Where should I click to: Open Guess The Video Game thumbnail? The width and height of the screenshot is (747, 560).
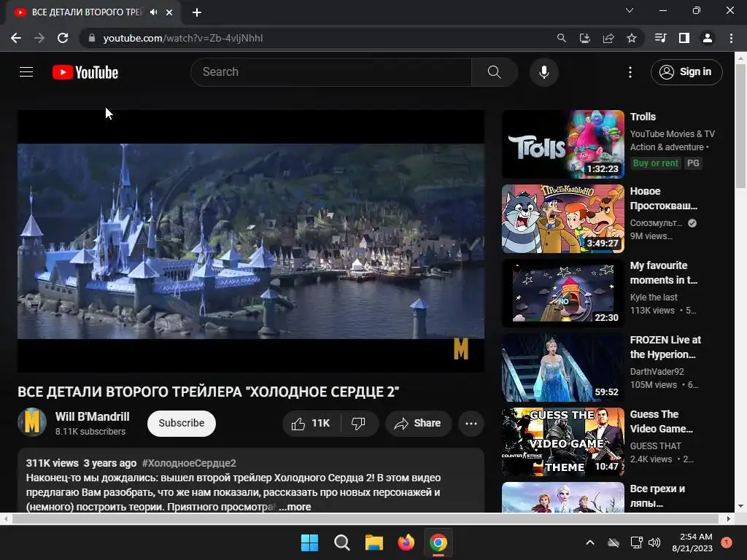[x=563, y=442]
